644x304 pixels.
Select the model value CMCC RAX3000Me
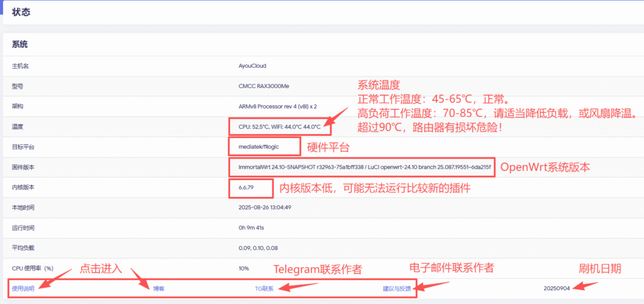point(264,86)
